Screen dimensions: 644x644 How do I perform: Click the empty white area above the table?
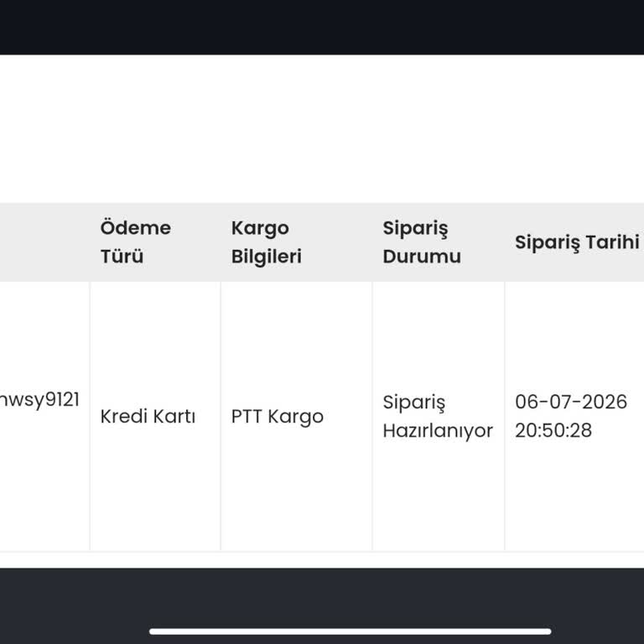point(322,128)
